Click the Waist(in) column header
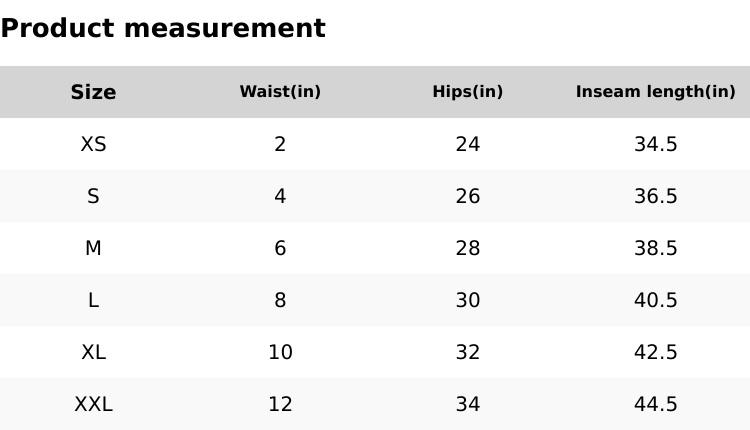This screenshot has height=430, width=750. pos(280,92)
